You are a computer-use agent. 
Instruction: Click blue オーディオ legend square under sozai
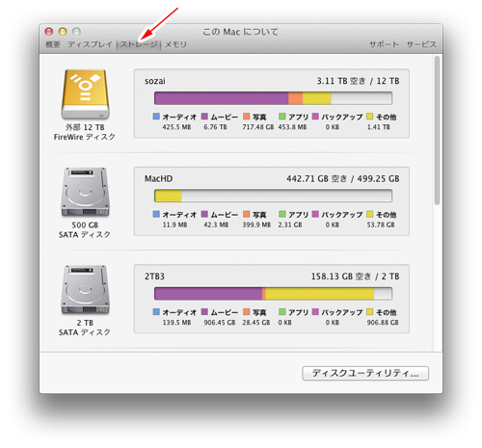(156, 117)
